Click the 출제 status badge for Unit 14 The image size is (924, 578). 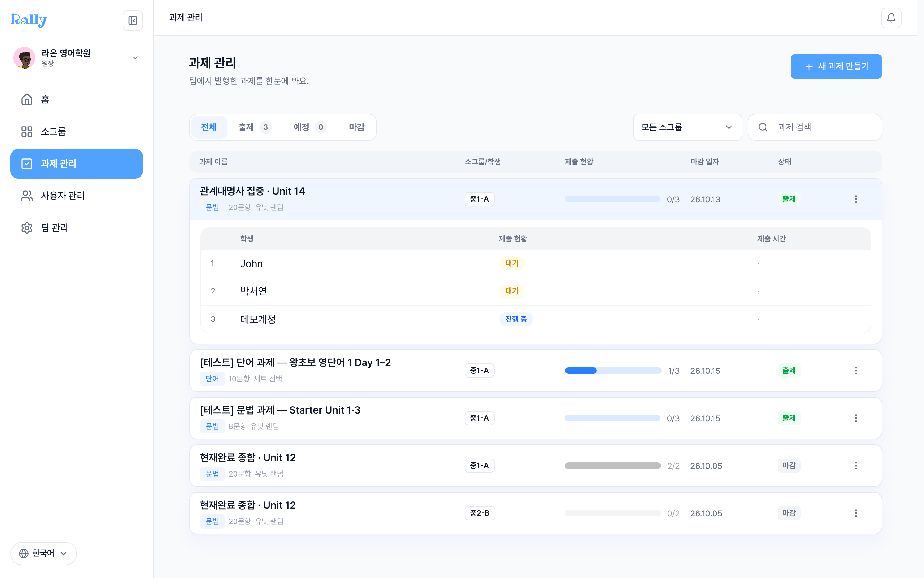[789, 199]
